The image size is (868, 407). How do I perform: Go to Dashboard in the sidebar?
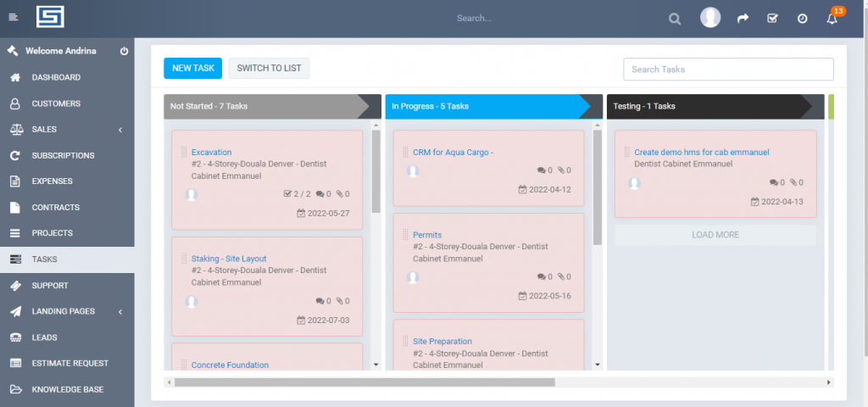[x=56, y=77]
